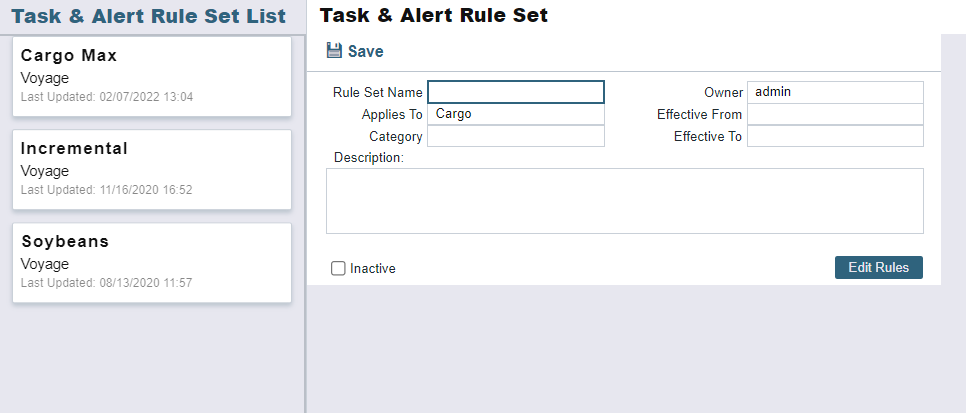Click inside the Description text area
Screen dimensions: 966x413
pyautogui.click(x=624, y=201)
